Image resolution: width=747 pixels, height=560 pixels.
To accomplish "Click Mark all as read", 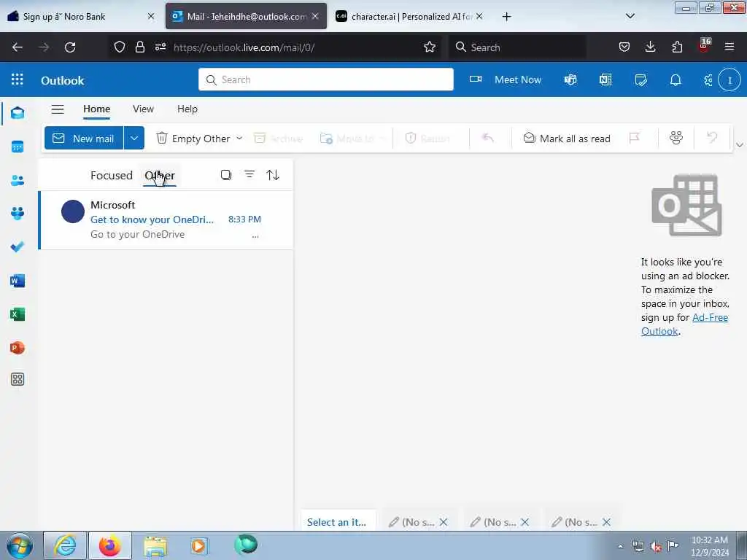I will [x=566, y=138].
